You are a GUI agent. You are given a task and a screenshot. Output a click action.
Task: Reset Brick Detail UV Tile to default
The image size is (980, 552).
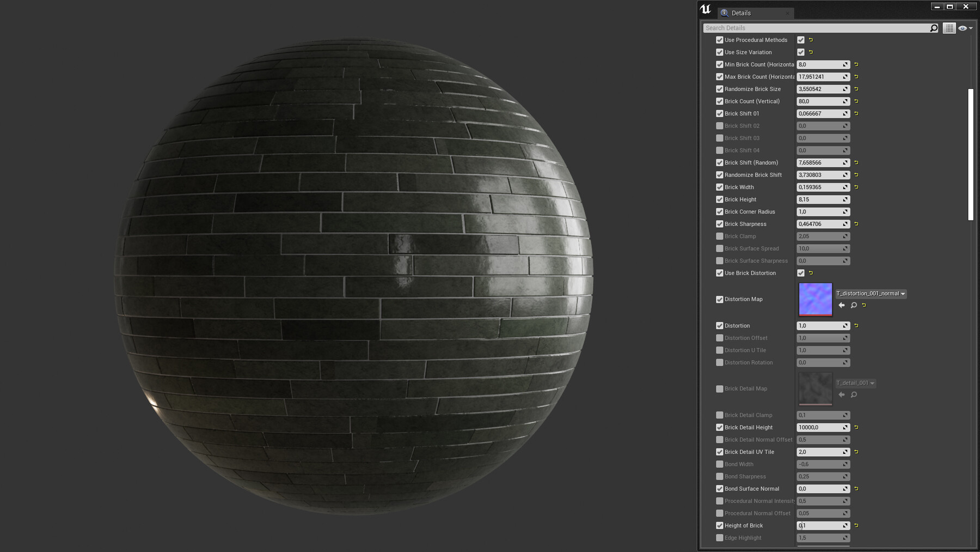pos(856,452)
